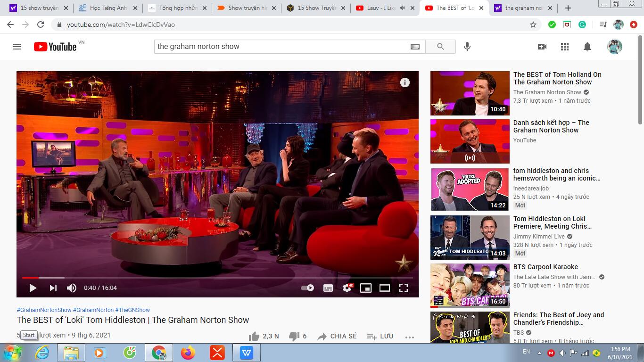
Task: Open Firefox from the taskbar
Action: click(188, 353)
